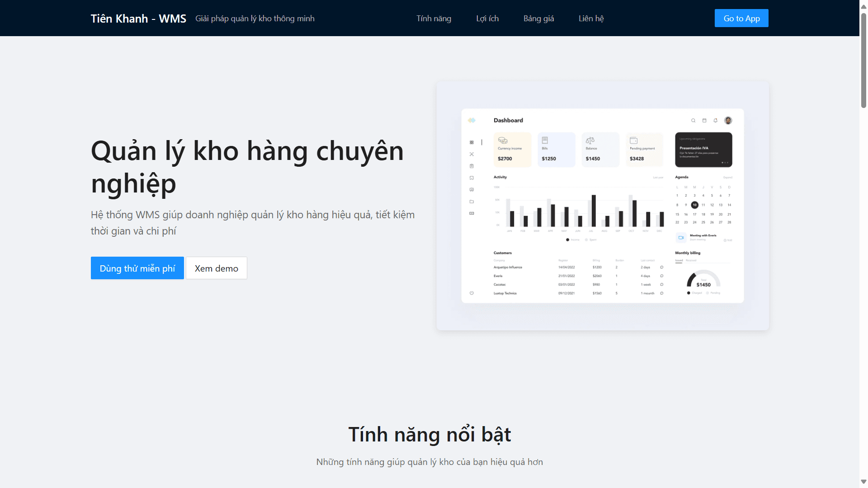Image resolution: width=868 pixels, height=488 pixels.
Task: Select day 10 in the Agenda calendar
Action: [694, 205]
